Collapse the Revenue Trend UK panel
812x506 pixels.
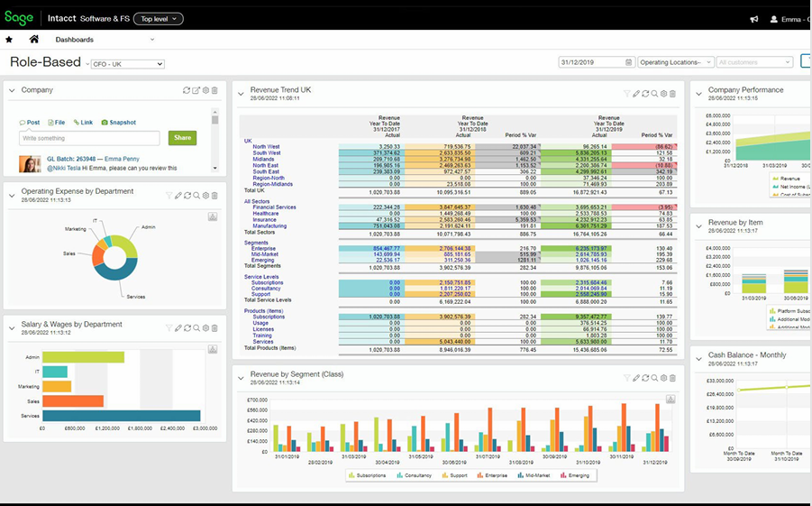click(241, 94)
